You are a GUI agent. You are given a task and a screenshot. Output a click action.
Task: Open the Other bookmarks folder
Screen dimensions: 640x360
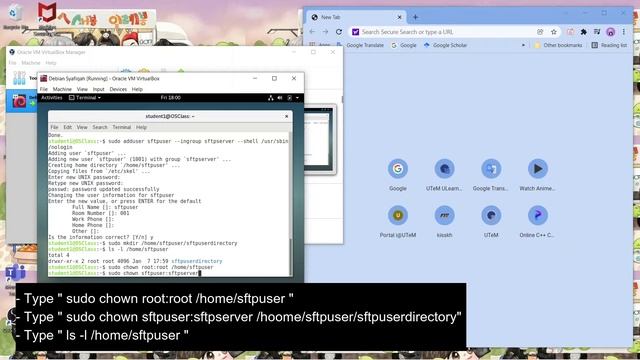tap(558, 45)
